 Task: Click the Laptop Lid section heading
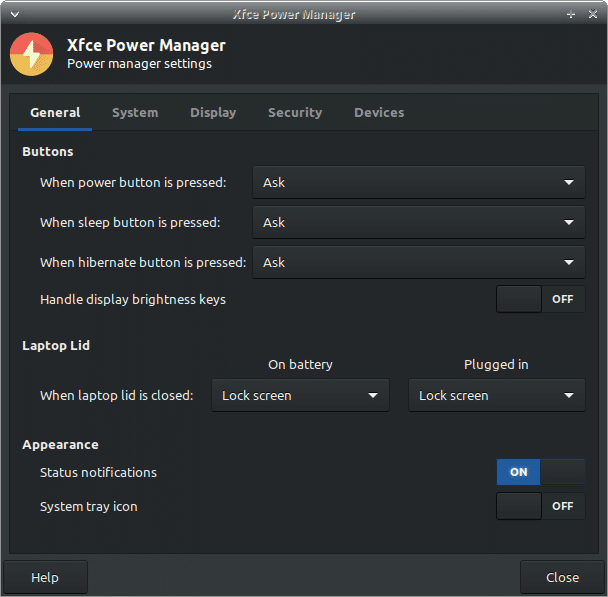click(x=56, y=346)
